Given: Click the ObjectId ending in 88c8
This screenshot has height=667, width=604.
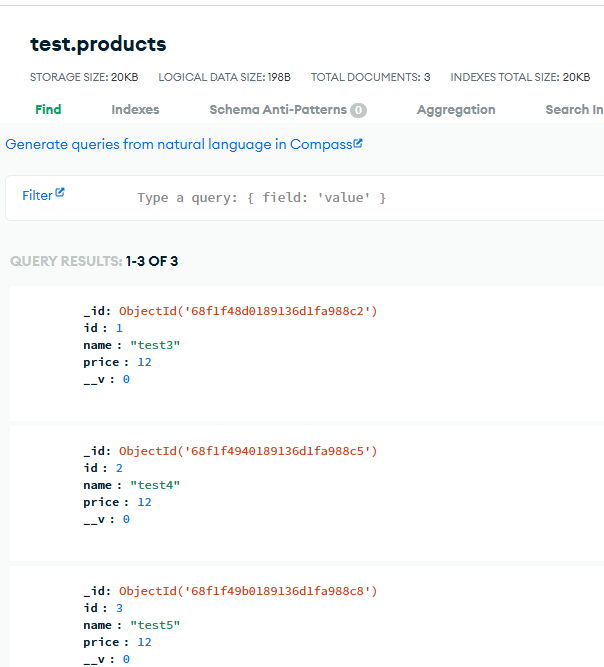Looking at the screenshot, I should coord(248,591).
